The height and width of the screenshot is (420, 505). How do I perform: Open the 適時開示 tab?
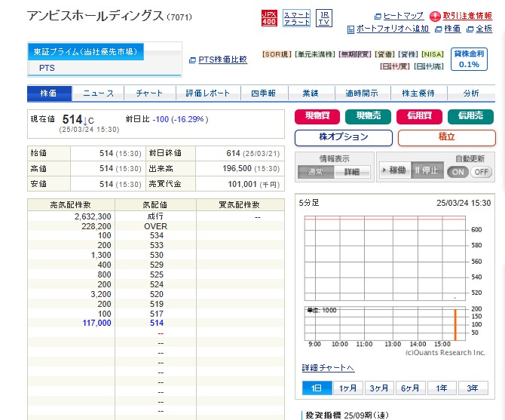pyautogui.click(x=363, y=94)
